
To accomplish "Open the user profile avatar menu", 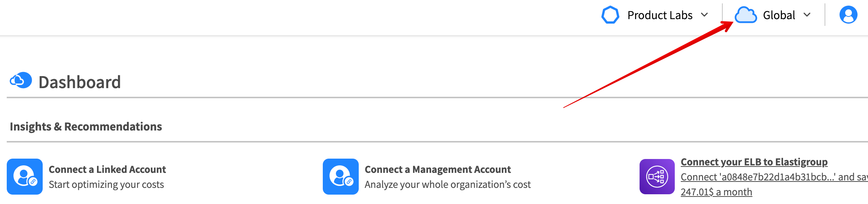I will coord(848,15).
